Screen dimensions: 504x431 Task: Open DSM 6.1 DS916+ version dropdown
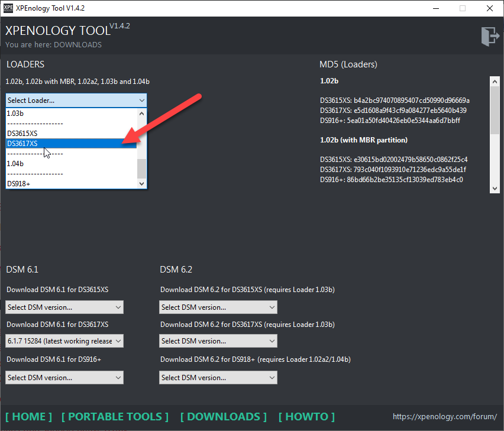(64, 378)
